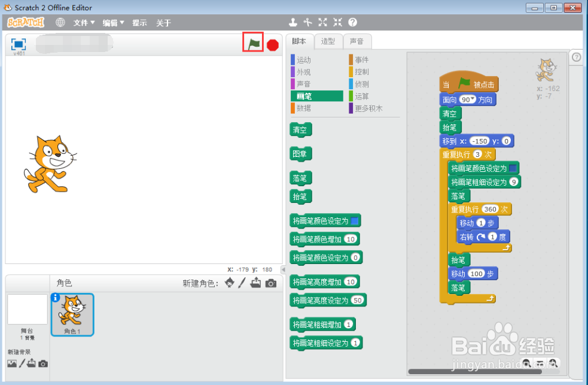
Task: Upload a backdrop from file
Action: point(32,363)
